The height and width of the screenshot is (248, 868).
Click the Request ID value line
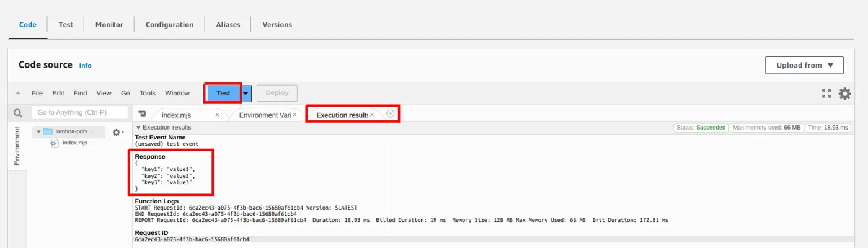tap(192, 239)
